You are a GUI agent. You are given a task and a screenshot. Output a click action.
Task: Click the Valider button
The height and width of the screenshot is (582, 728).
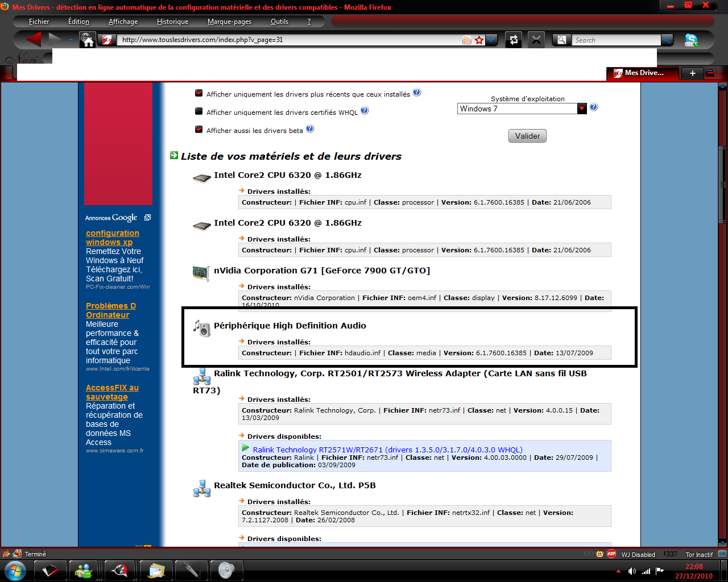tap(527, 136)
